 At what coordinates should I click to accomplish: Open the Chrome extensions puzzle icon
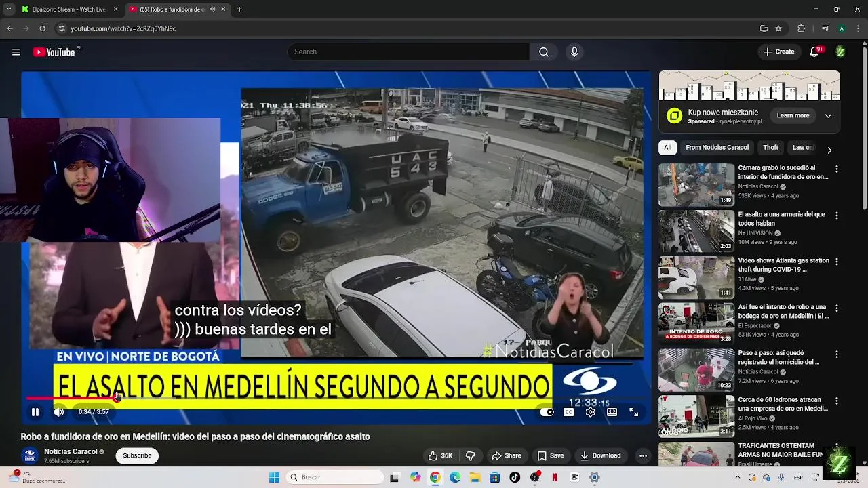(x=802, y=28)
